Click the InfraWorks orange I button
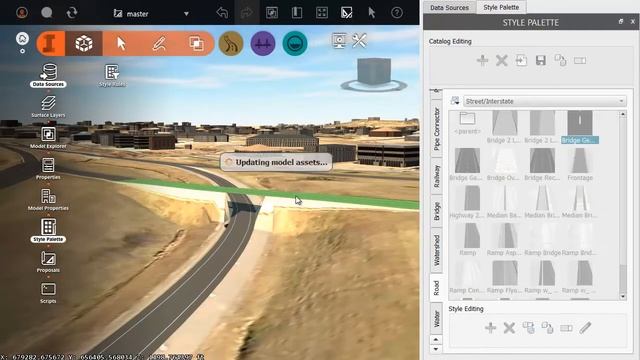This screenshot has height=360, width=640. click(50, 43)
